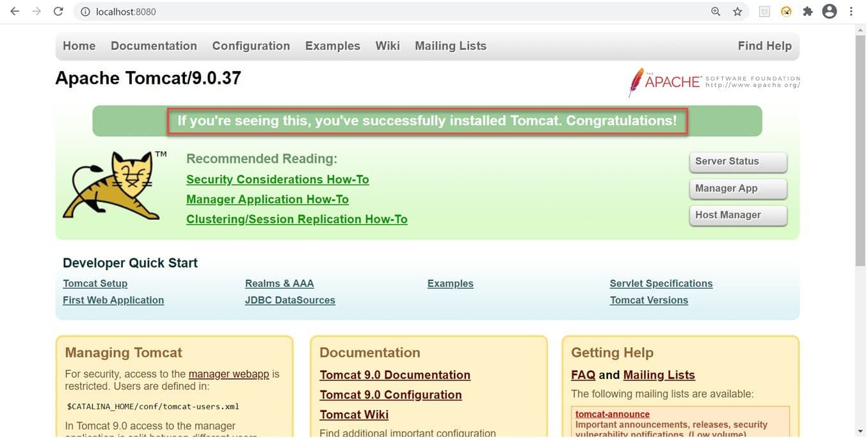Open Examples in the navigation bar
Image resolution: width=868 pixels, height=438 pixels.
[333, 46]
